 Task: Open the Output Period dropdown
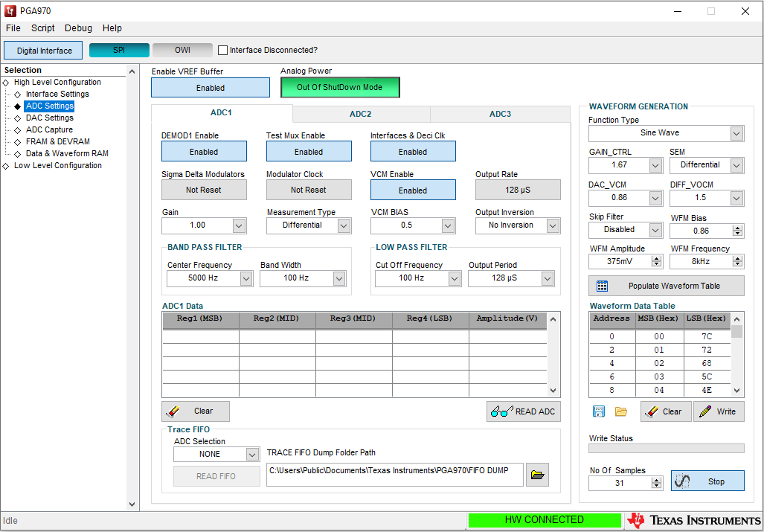[548, 278]
